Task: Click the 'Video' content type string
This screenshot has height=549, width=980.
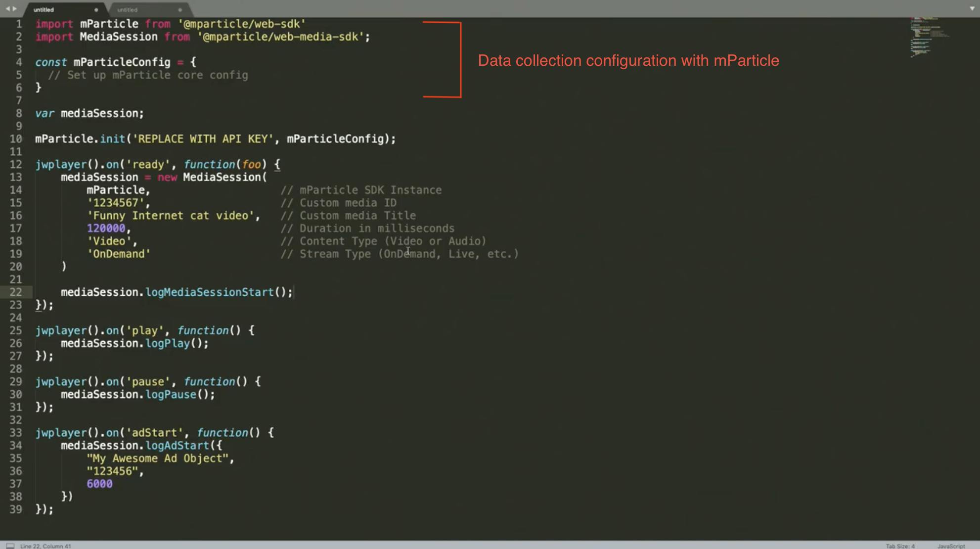Action: [109, 241]
